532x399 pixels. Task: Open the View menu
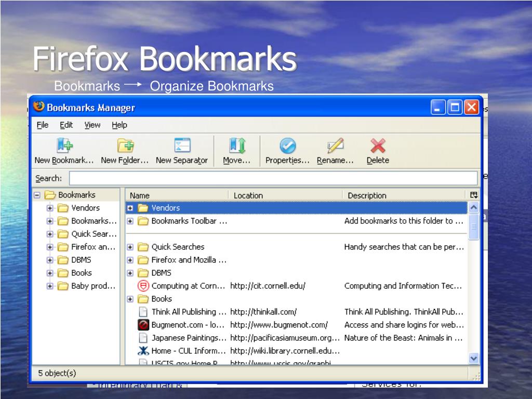92,125
